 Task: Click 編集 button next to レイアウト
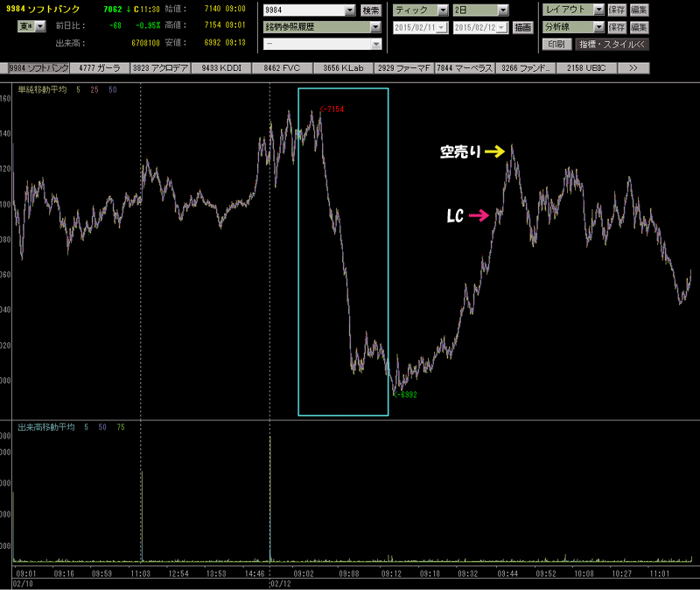[x=639, y=10]
